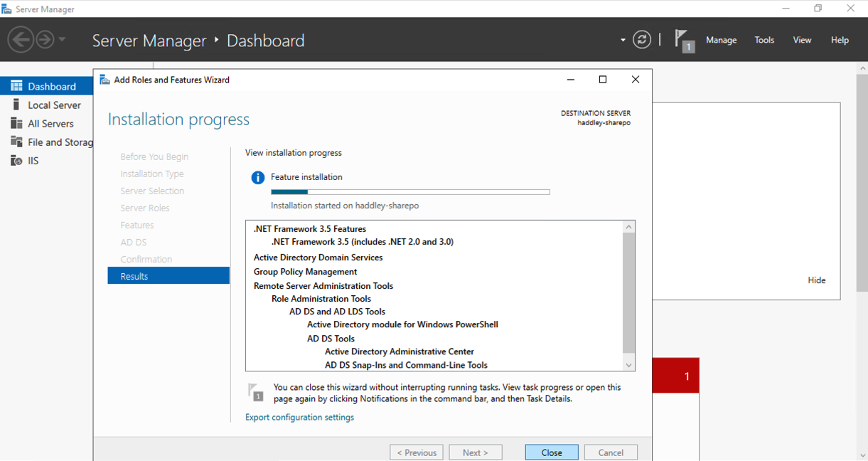868x461 pixels.
Task: Click .NET Framework 3.5 (includes .NET 2.0 and 3.0)
Action: [363, 242]
